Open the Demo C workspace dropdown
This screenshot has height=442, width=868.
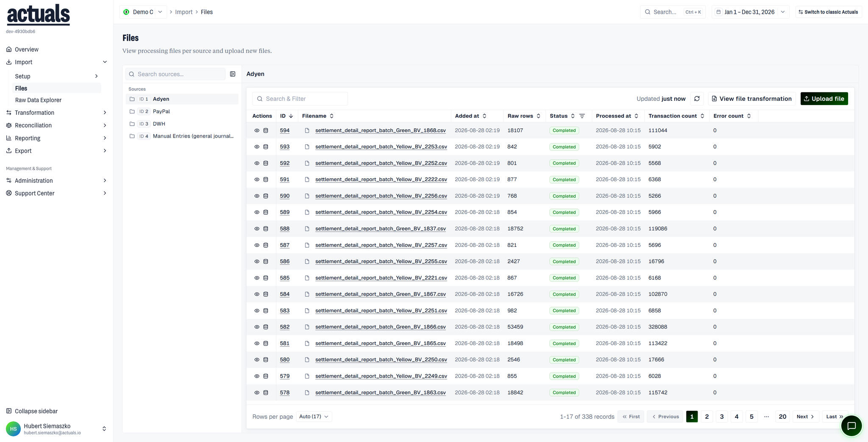143,12
